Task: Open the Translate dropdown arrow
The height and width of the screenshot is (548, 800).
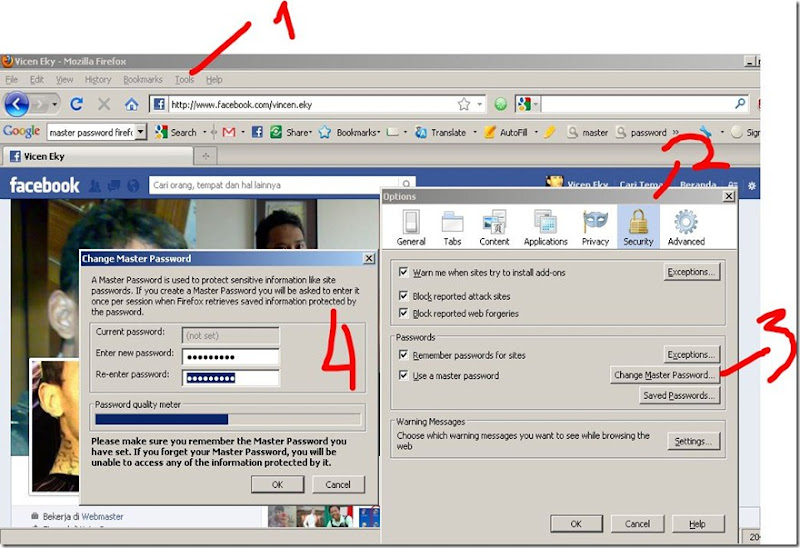Action: point(474,132)
